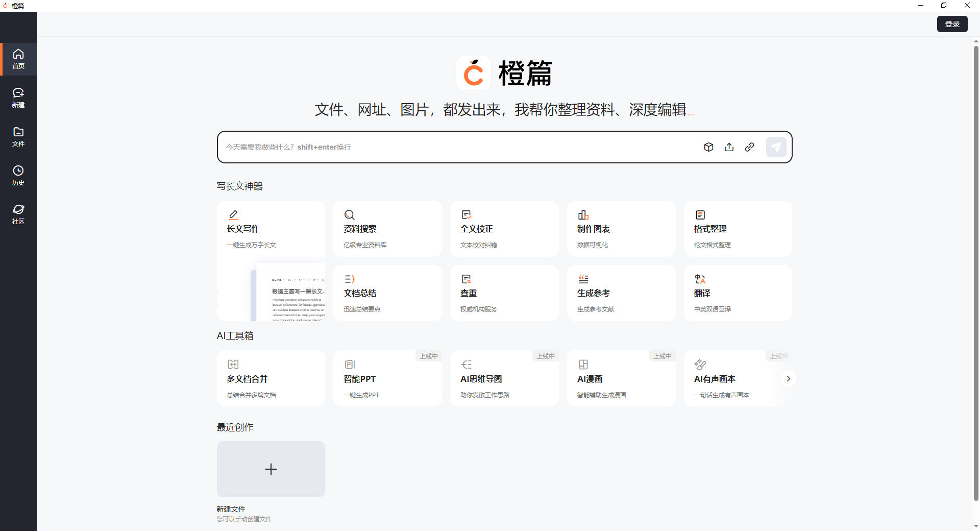This screenshot has width=980, height=531.
Task: Click the send arrow button
Action: pos(776,147)
